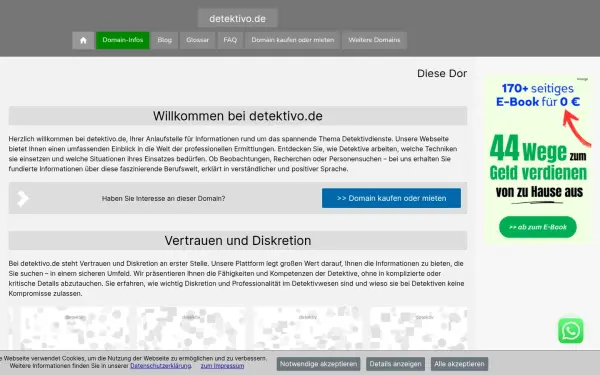Open the Blog menu item
Screen dimensions: 600x375
(165, 40)
